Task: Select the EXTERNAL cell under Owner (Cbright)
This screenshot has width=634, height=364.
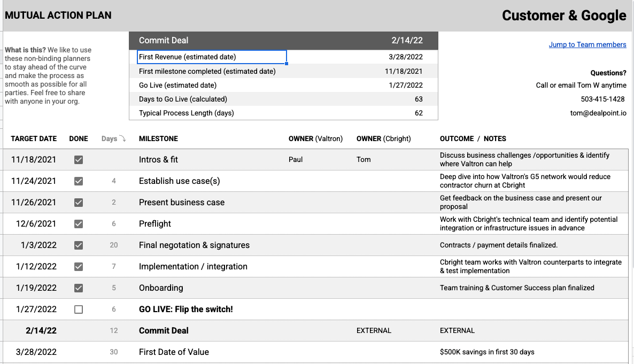Action: click(x=374, y=331)
